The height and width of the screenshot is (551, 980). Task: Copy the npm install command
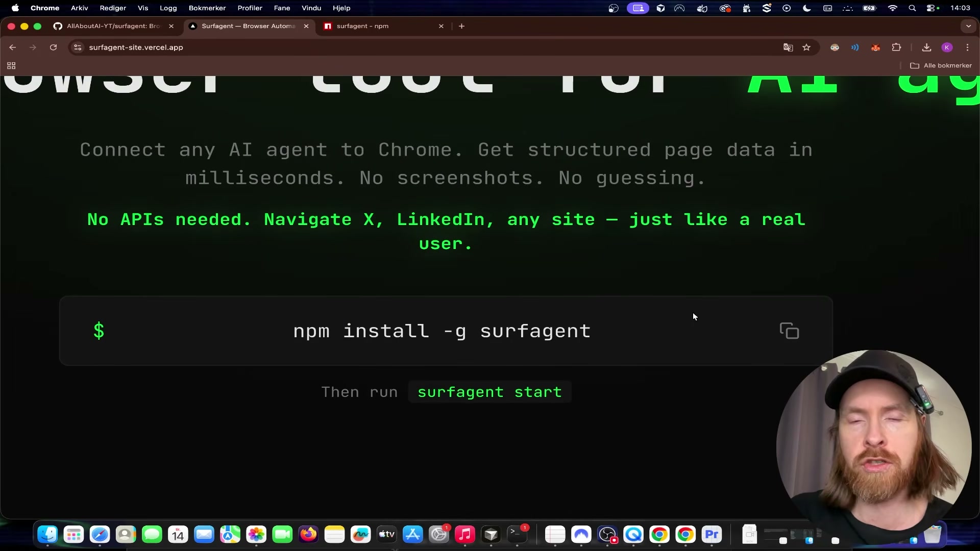click(x=789, y=331)
